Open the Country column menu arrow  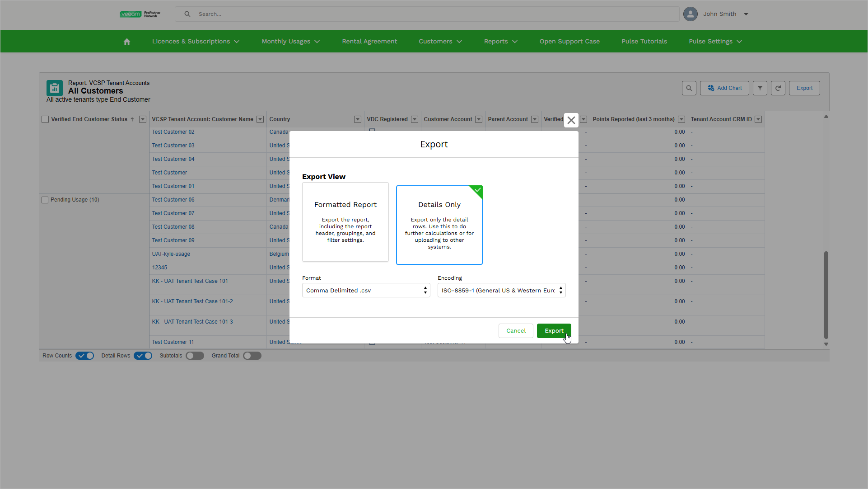(357, 119)
